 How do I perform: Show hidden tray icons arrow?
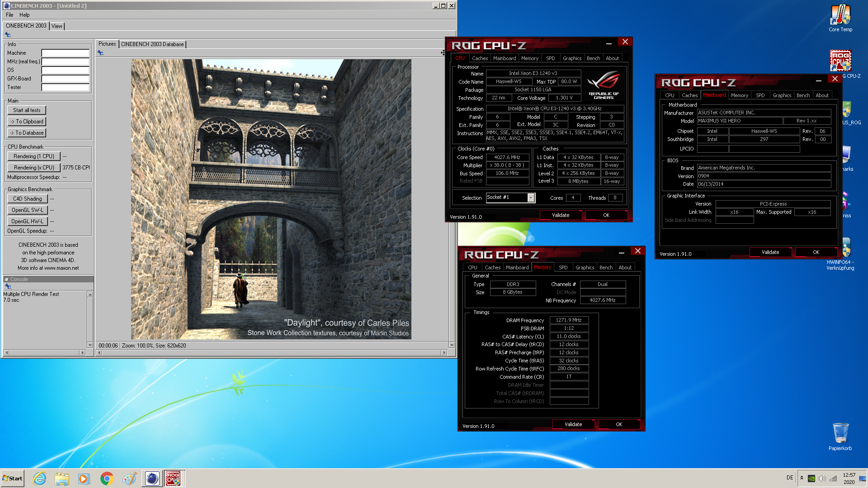coord(802,478)
